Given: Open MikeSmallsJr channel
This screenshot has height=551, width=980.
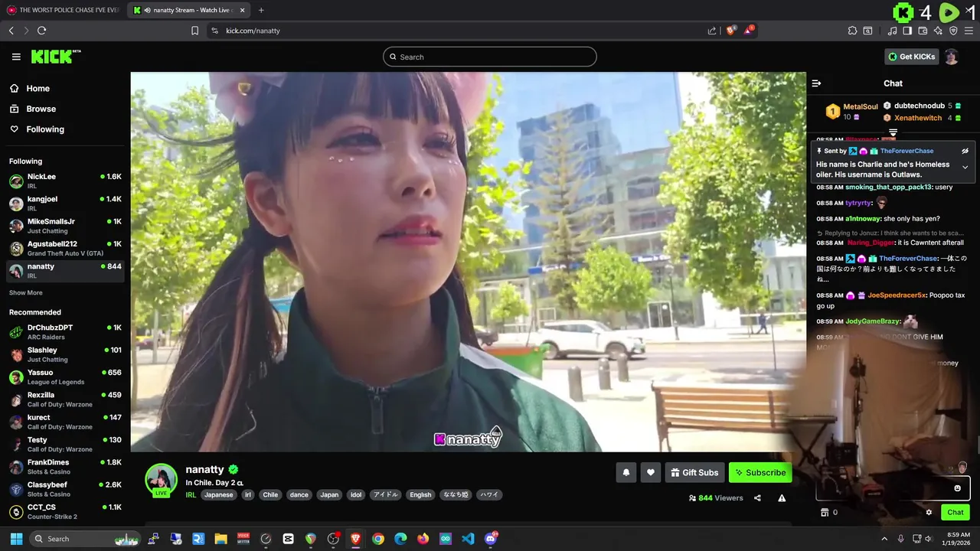Looking at the screenshot, I should (x=65, y=226).
